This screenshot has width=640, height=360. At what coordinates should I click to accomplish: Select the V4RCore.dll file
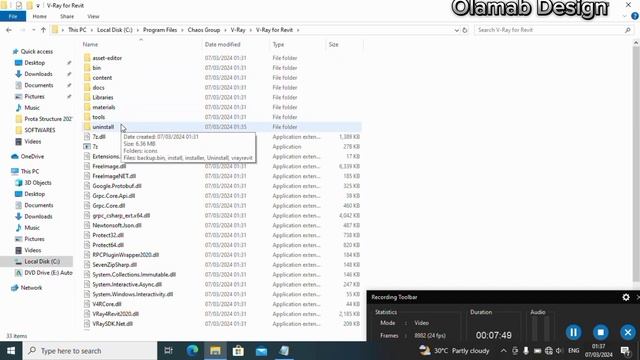coord(107,304)
